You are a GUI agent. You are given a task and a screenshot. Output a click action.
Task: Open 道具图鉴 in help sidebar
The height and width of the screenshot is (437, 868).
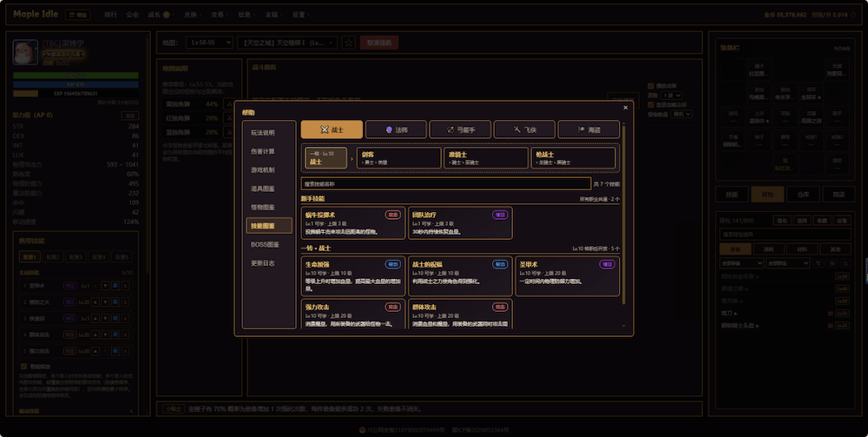(269, 189)
